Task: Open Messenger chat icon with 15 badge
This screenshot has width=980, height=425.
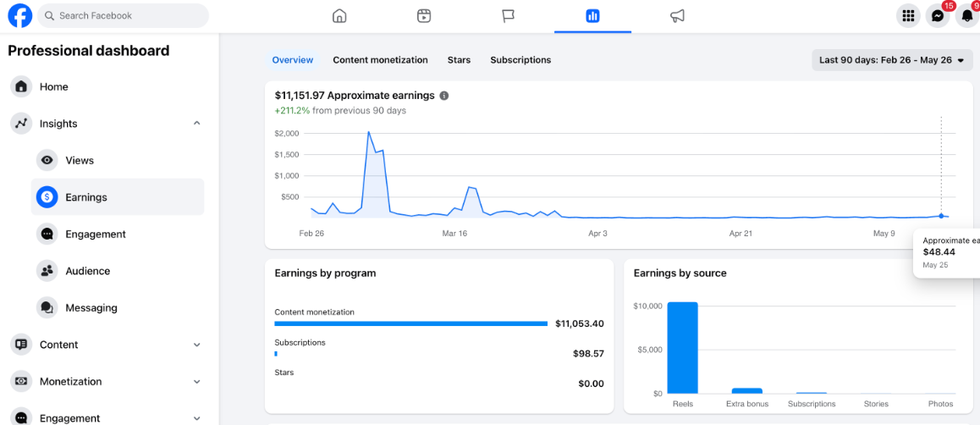Action: pyautogui.click(x=938, y=15)
